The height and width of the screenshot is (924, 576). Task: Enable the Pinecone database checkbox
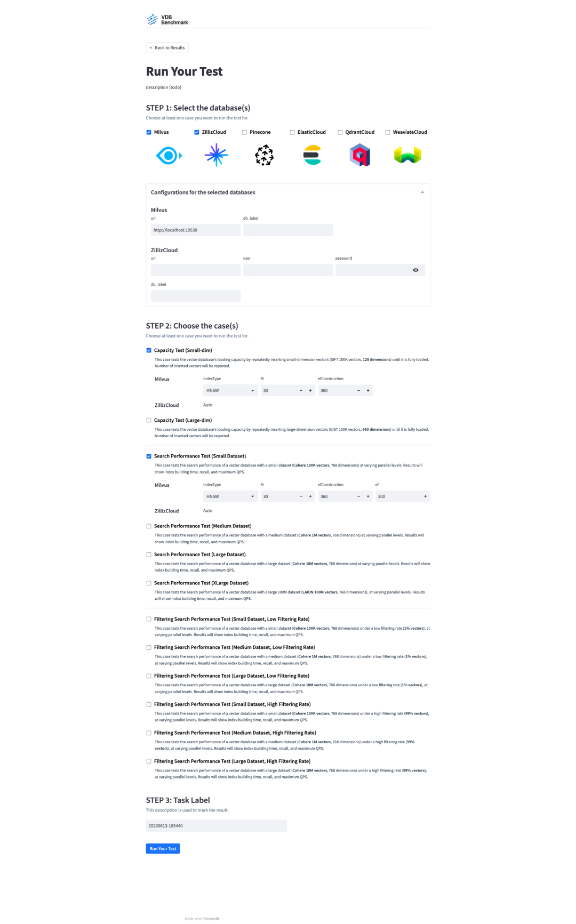[x=244, y=132]
